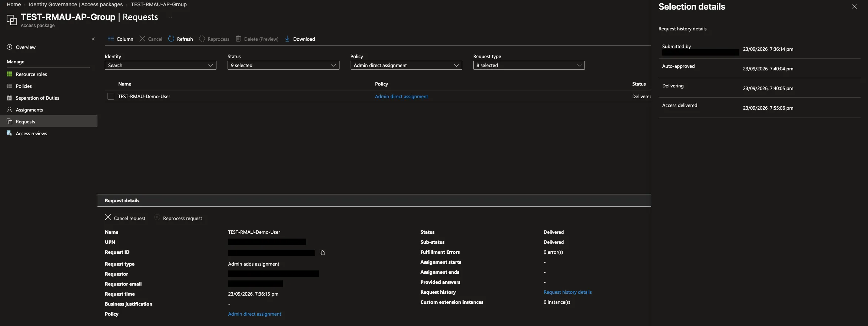Click the Delete (Preview) trash icon
This screenshot has height=326, width=868.
[x=238, y=39]
